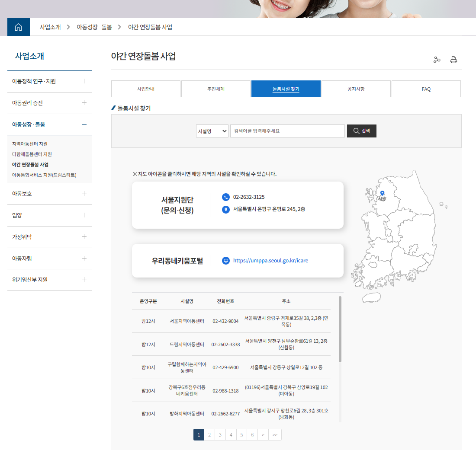Image resolution: width=476 pixels, height=450 pixels.
Task: Click the share icon above the page title
Action: click(x=437, y=60)
